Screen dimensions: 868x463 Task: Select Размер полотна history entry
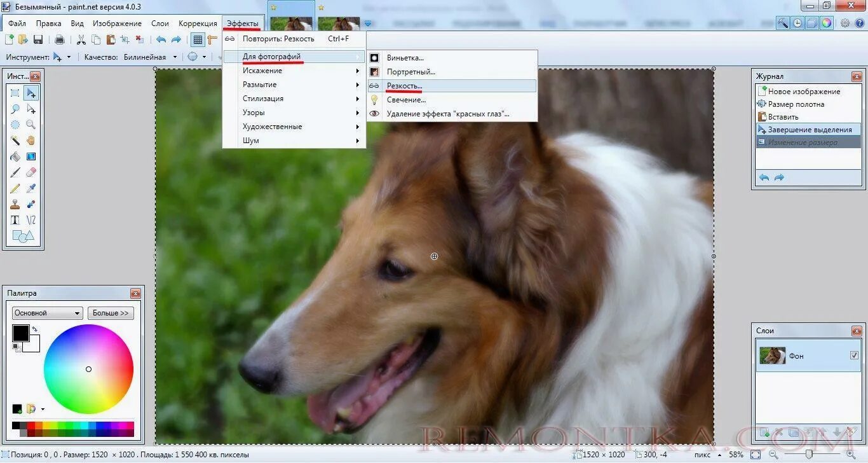(808, 104)
